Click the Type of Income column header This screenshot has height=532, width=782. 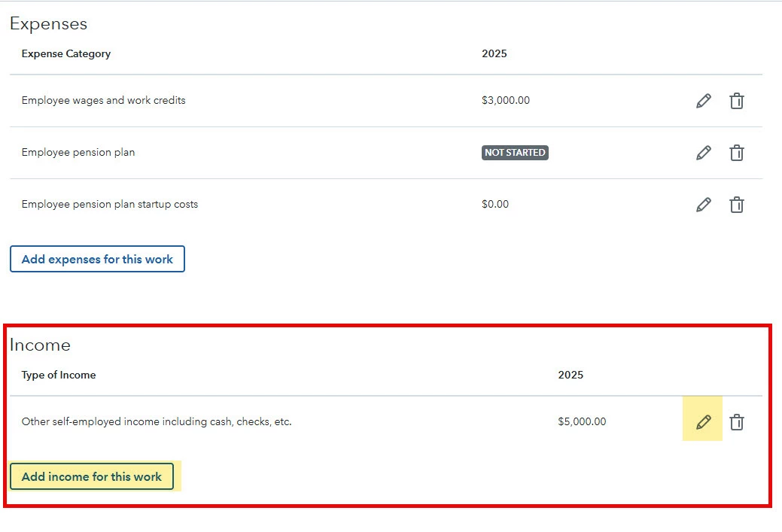coord(59,375)
